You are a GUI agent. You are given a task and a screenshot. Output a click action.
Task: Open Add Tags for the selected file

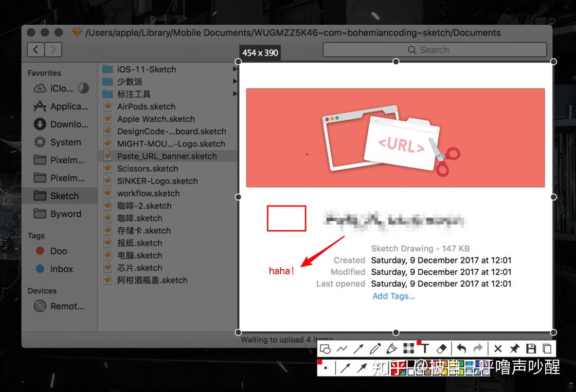393,296
